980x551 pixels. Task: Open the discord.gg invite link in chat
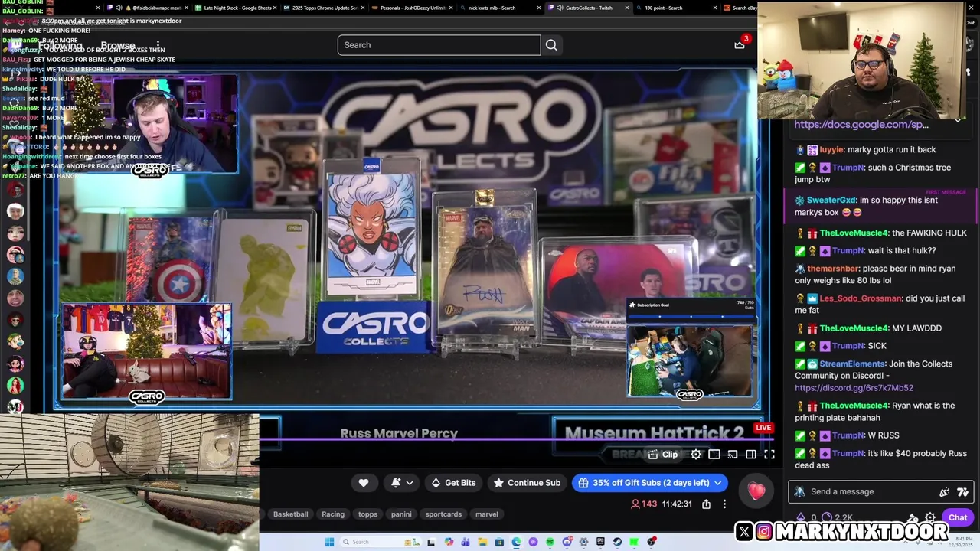[x=854, y=388]
